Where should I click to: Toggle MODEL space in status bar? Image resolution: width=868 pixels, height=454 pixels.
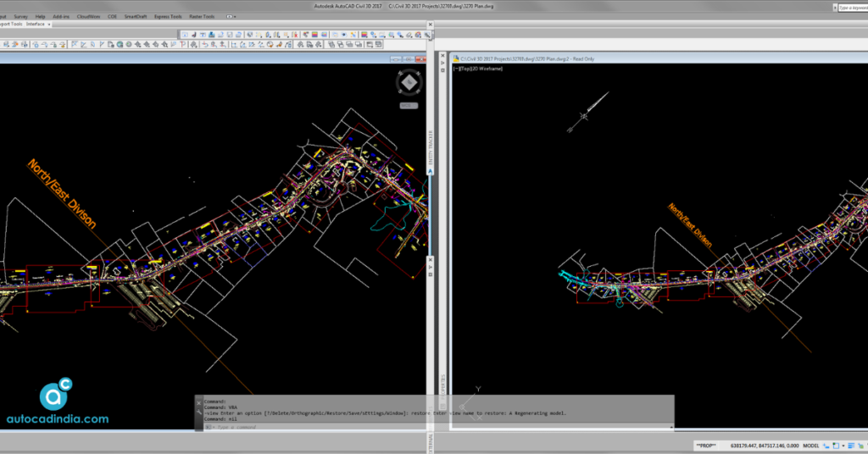coord(811,446)
